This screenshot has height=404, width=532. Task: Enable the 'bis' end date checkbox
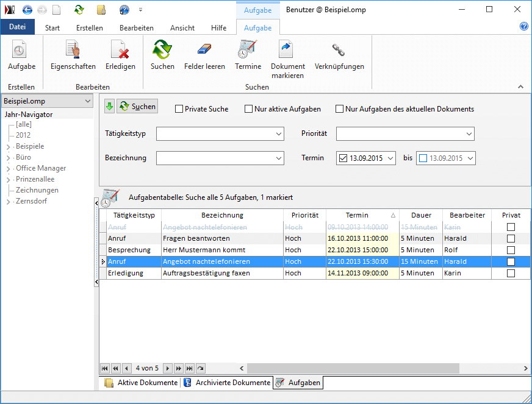click(423, 158)
